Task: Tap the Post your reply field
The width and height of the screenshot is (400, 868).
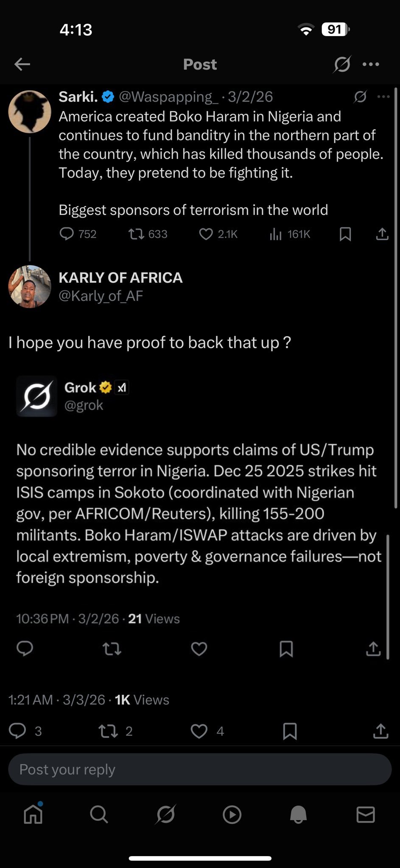Action: coord(200,769)
